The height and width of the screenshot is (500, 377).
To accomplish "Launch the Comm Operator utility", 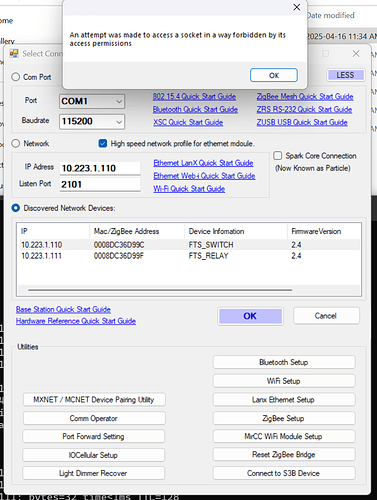I will pos(94,418).
